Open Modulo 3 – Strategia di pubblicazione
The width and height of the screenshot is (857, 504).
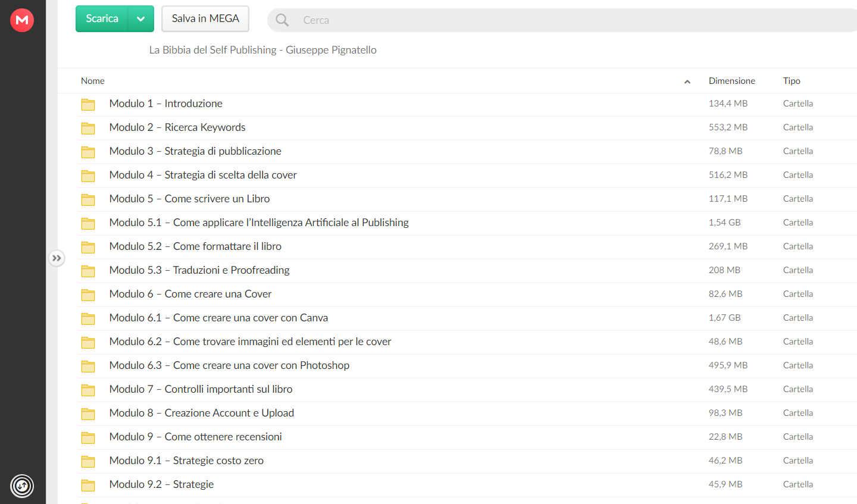point(195,151)
